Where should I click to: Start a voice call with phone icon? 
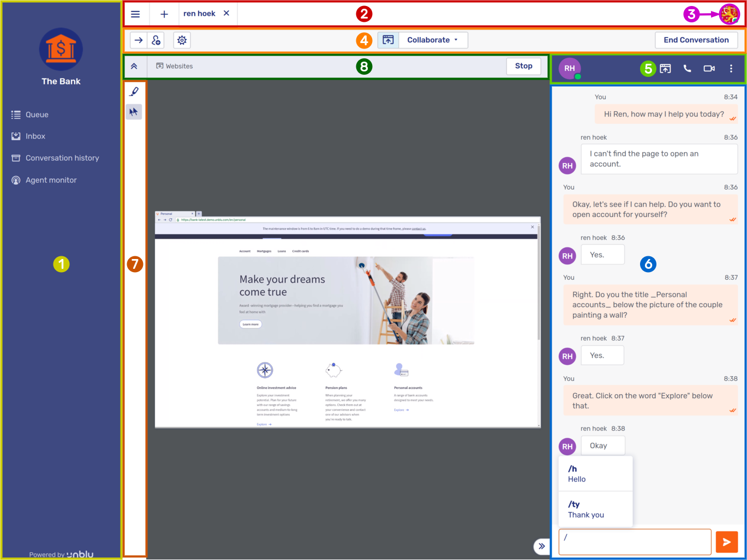(687, 69)
